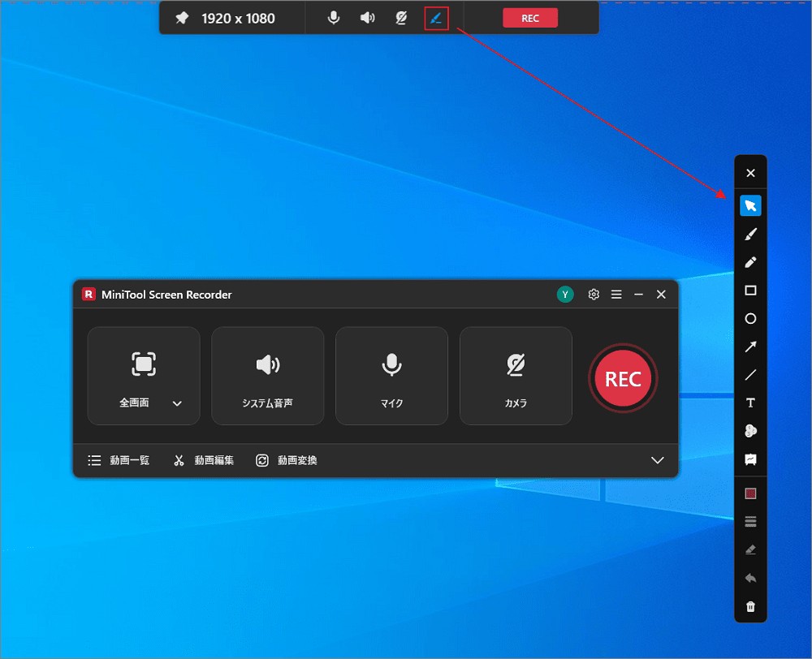Toggle microphone in the top recording bar
812x659 pixels.
[334, 18]
